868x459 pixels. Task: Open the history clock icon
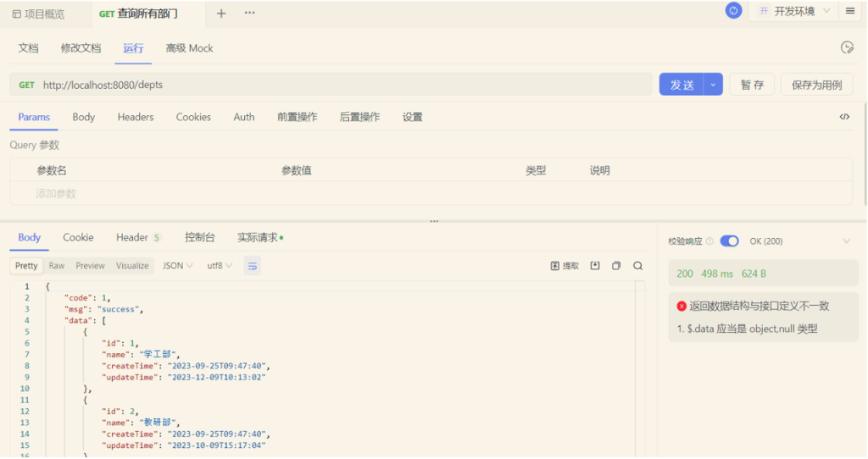[x=846, y=47]
